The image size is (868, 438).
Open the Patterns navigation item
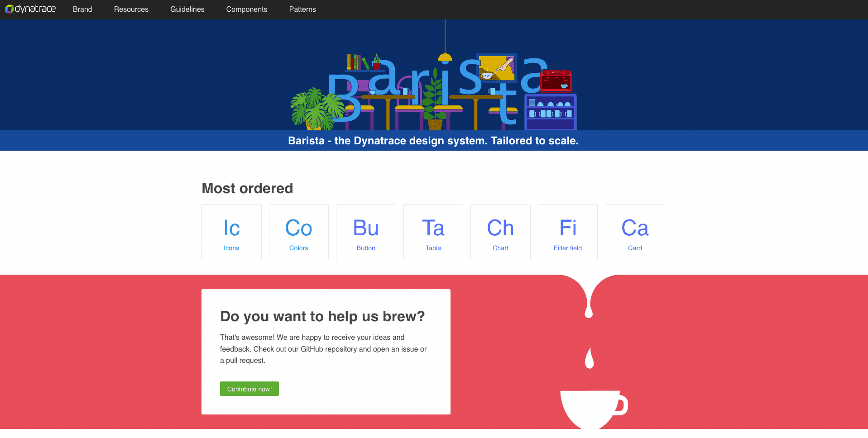pyautogui.click(x=302, y=9)
